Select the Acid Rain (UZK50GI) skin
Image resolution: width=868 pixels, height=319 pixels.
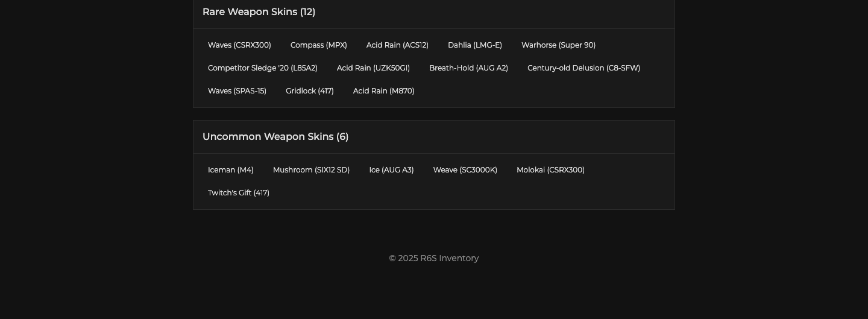coord(373,68)
